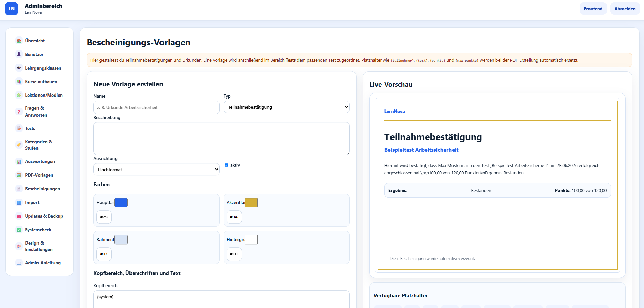Open the Ausrichtung Hochformat dropdown
The width and height of the screenshot is (644, 308).
click(x=156, y=170)
